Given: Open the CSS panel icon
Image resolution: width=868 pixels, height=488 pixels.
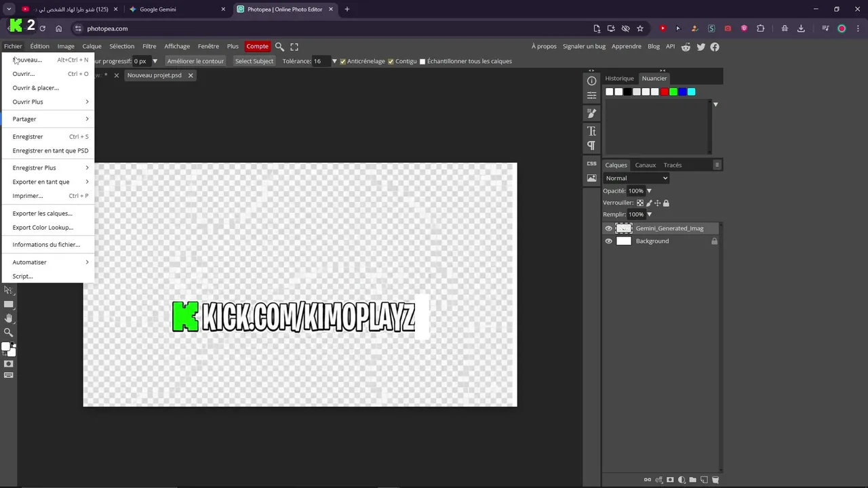Looking at the screenshot, I should point(591,163).
